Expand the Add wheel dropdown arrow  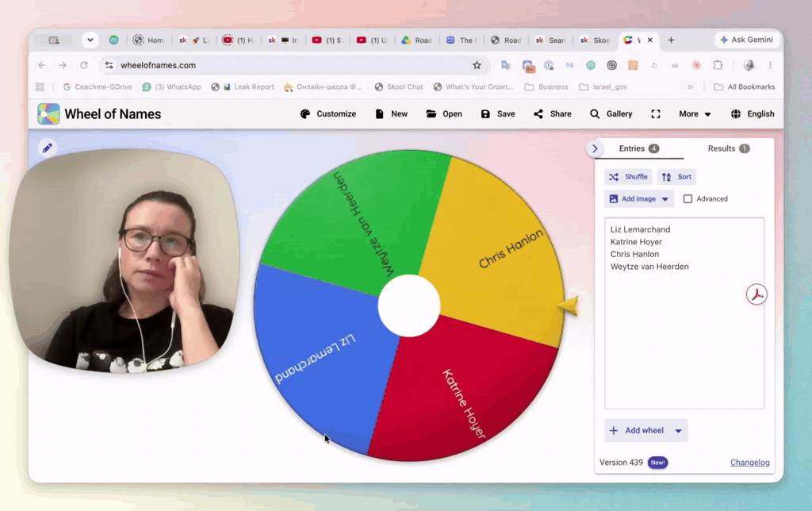679,431
